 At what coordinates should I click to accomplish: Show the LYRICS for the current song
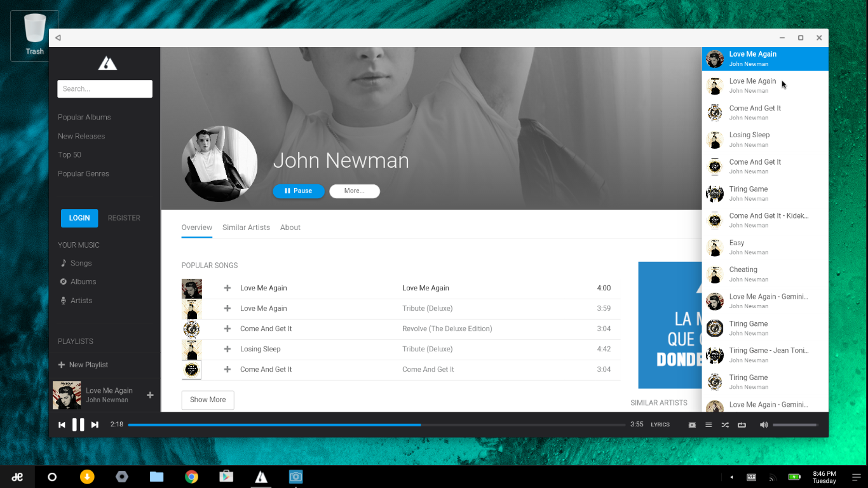coord(660,424)
